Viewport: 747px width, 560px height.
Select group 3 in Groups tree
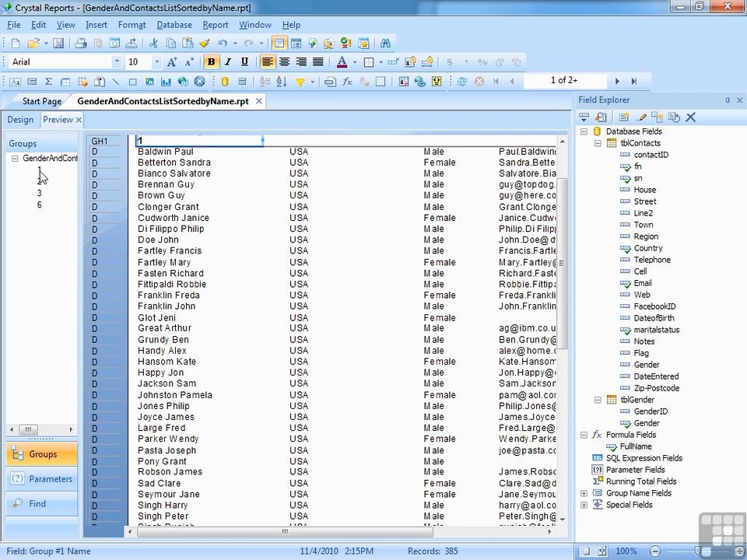tap(39, 194)
